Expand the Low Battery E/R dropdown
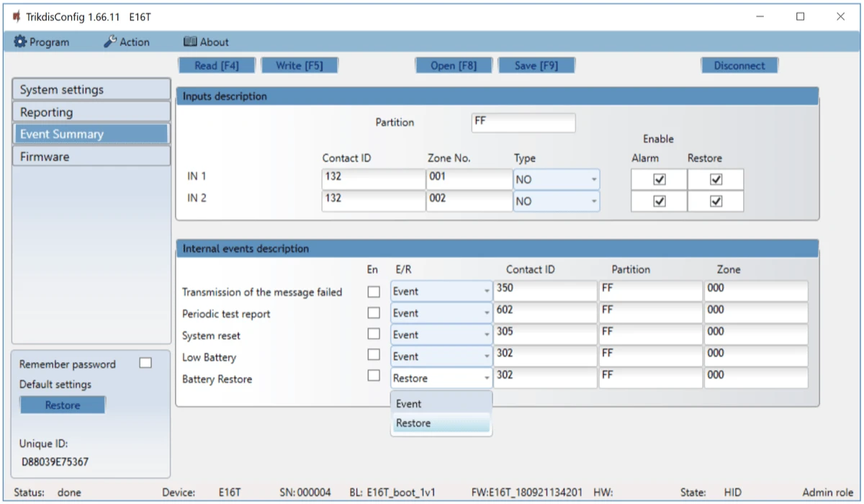The height and width of the screenshot is (504, 864). point(441,356)
